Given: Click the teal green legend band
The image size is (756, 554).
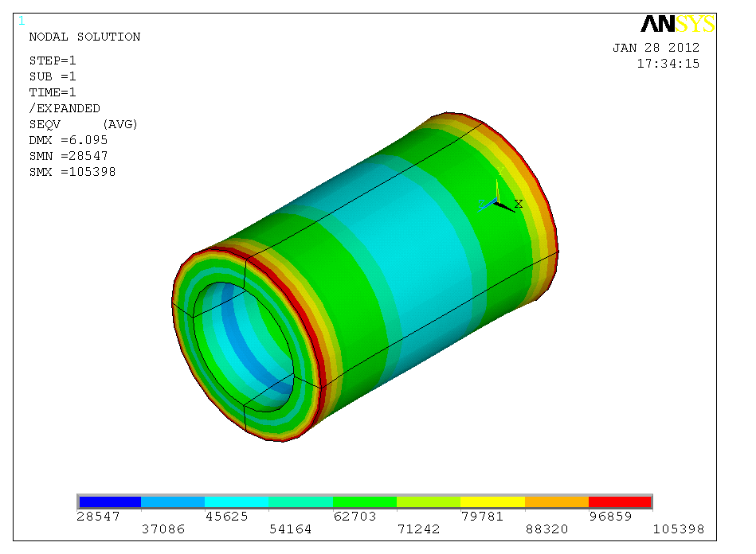Looking at the screenshot, I should click(301, 502).
